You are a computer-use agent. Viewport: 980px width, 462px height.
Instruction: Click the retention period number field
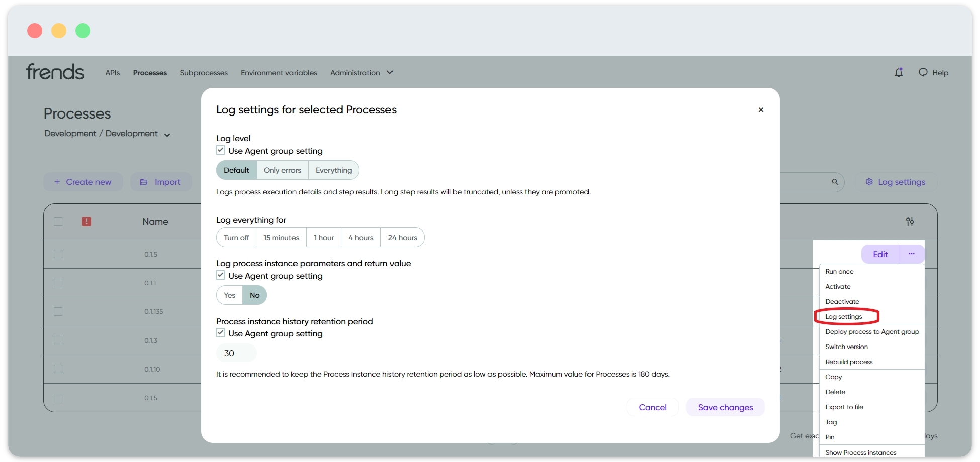pyautogui.click(x=236, y=353)
